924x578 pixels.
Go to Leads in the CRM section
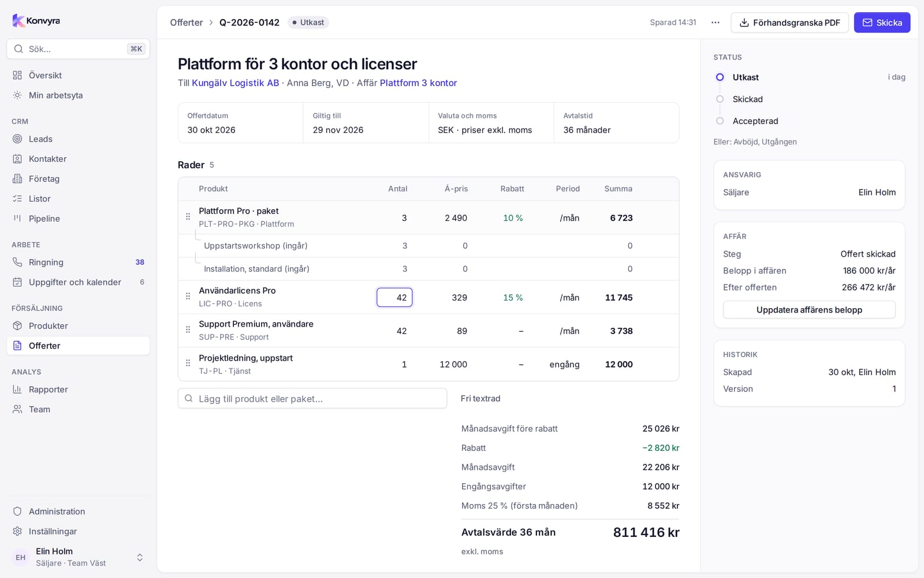[78, 139]
